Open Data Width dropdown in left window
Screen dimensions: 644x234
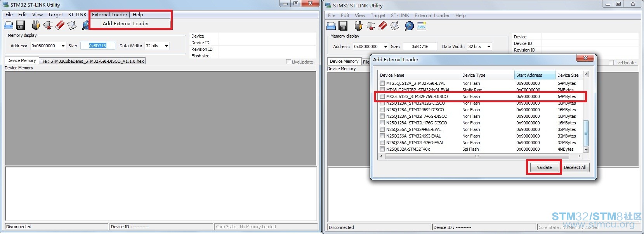pyautogui.click(x=166, y=46)
